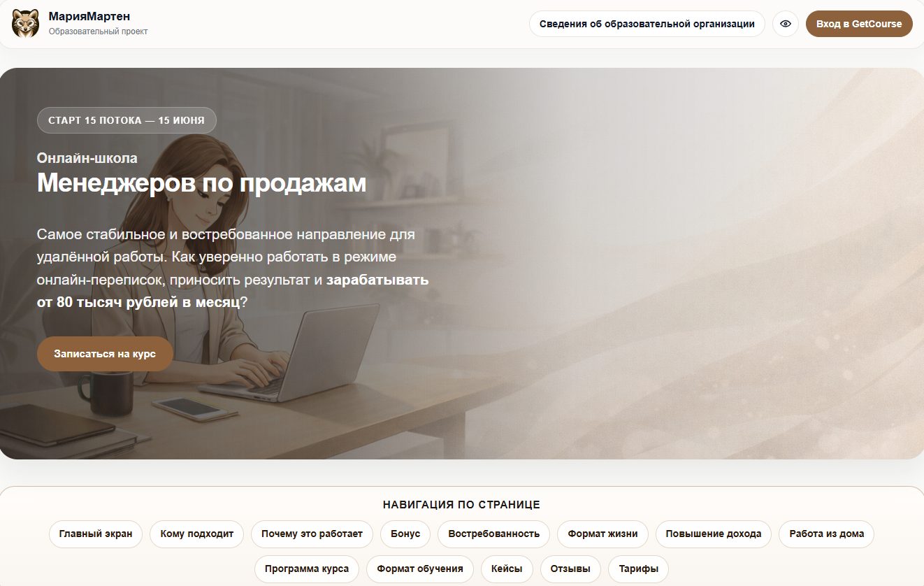Image resolution: width=924 pixels, height=586 pixels.
Task: Click the Образовательный проект tagline
Action: pyautogui.click(x=99, y=31)
